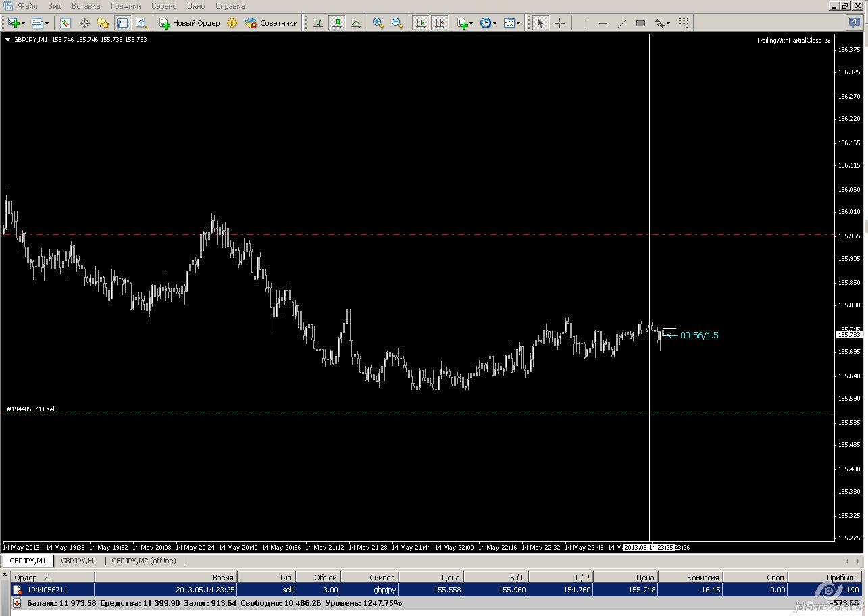Sort orders by Тип column
Viewport: 868px width, 616px height.
(267, 577)
